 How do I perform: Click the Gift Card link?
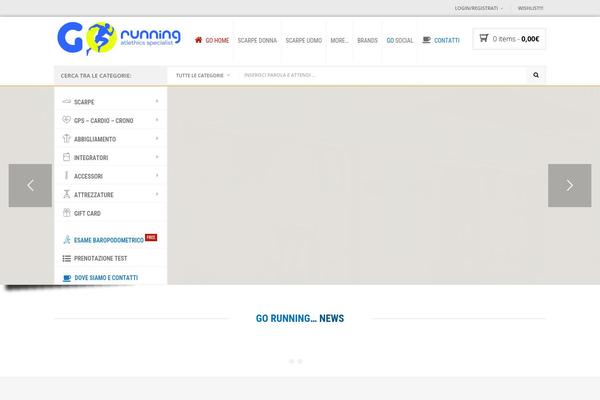(87, 213)
